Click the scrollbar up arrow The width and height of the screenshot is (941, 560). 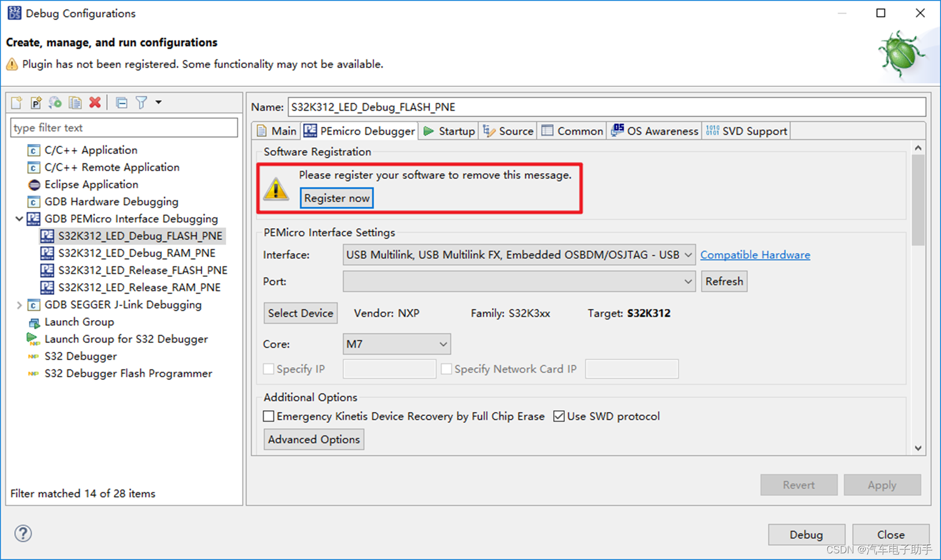tap(918, 148)
